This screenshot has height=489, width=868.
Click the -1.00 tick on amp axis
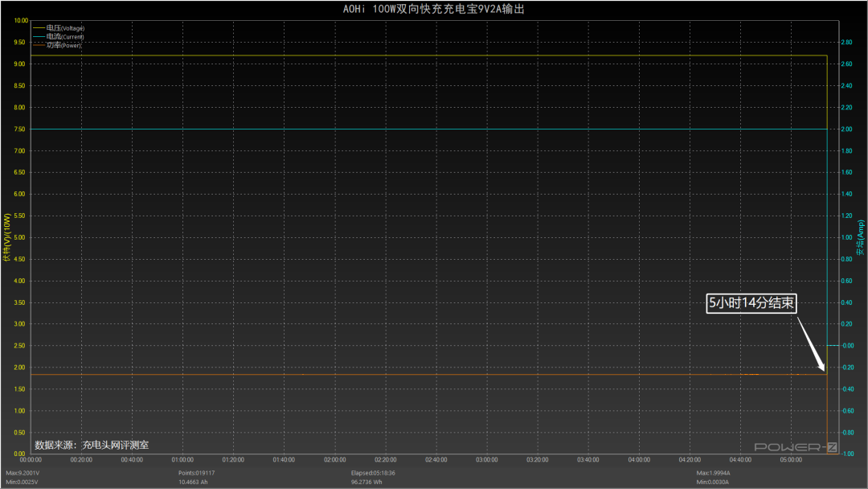click(848, 454)
